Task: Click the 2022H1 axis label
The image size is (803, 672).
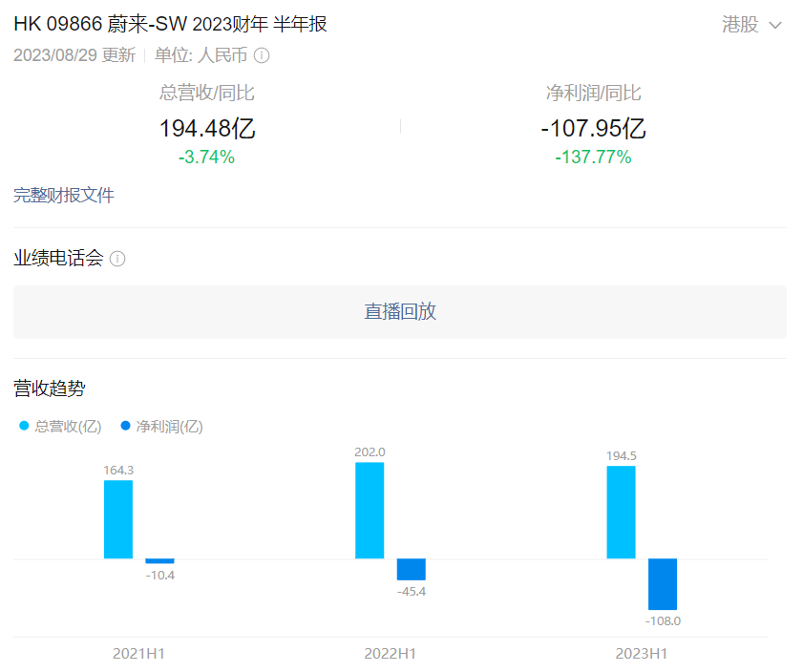Action: point(391,654)
